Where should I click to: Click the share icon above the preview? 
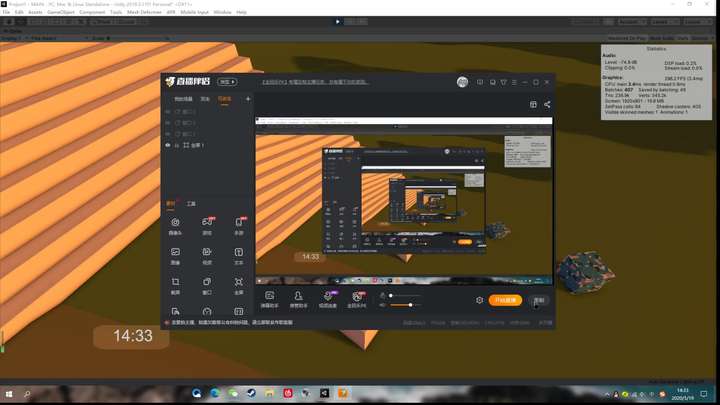547,104
